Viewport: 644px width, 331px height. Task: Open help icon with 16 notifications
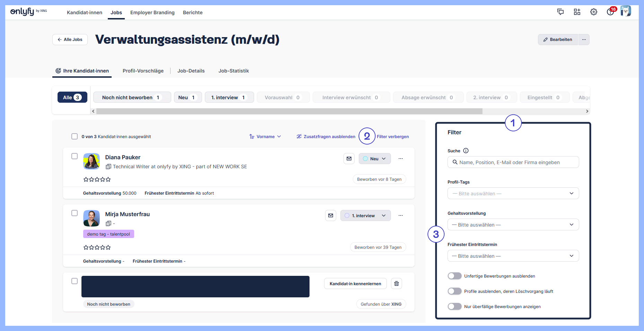tap(610, 12)
